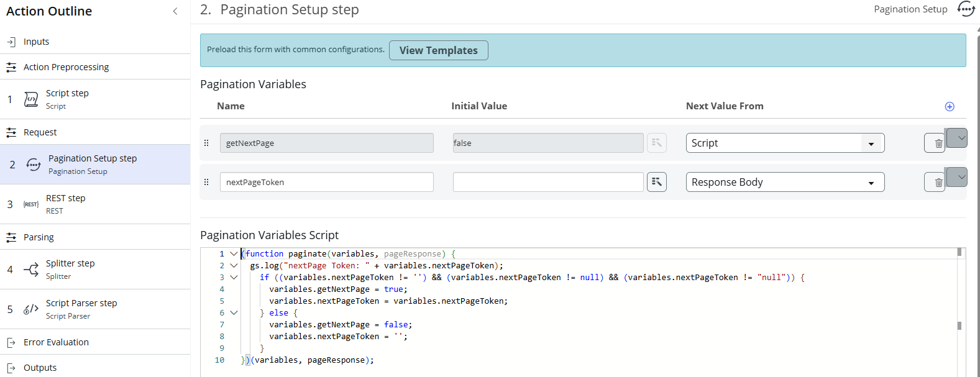Click drag handle of getNextPage row
This screenshot has height=377, width=980.
pyautogui.click(x=206, y=143)
